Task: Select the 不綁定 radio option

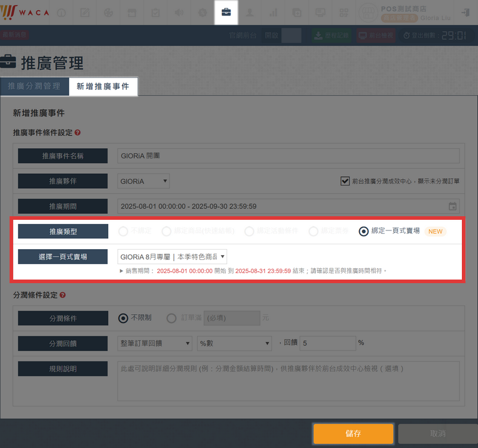Action: pos(123,231)
